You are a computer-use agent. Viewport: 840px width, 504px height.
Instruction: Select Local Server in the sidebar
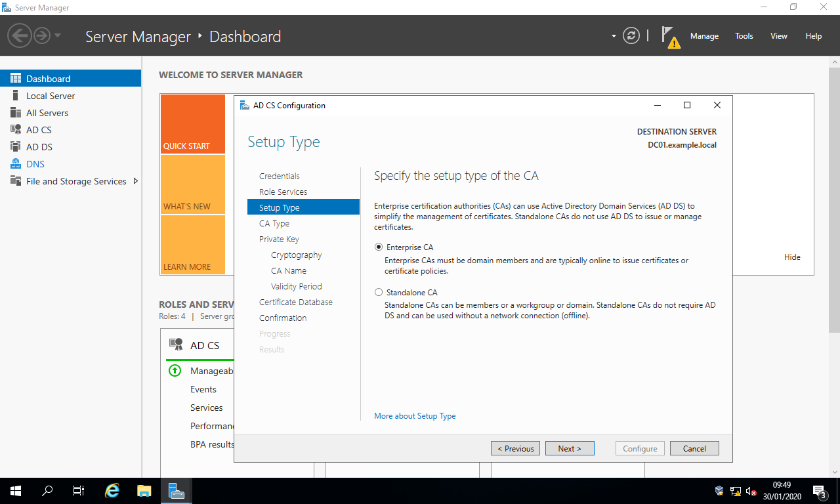pos(51,96)
